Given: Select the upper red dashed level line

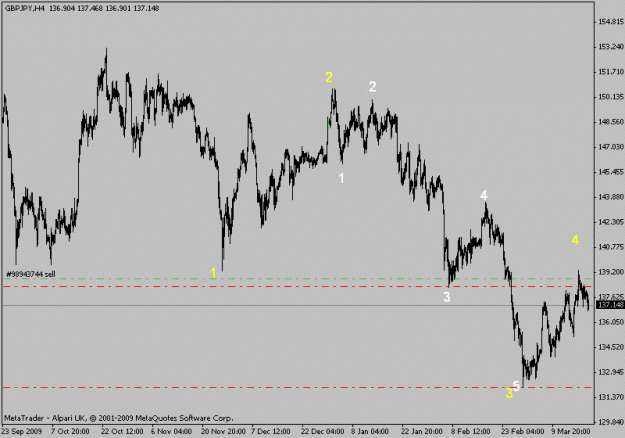Looking at the screenshot, I should [297, 287].
